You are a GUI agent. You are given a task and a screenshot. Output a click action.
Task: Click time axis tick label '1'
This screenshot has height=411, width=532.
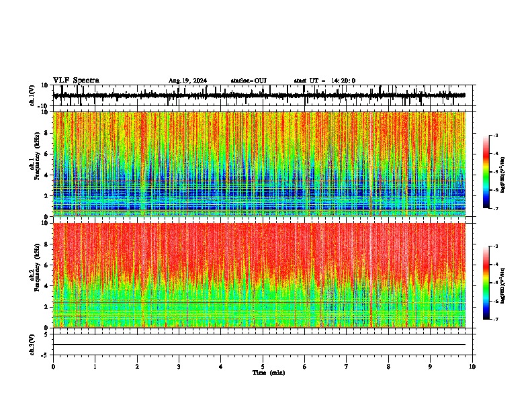pyautogui.click(x=95, y=367)
